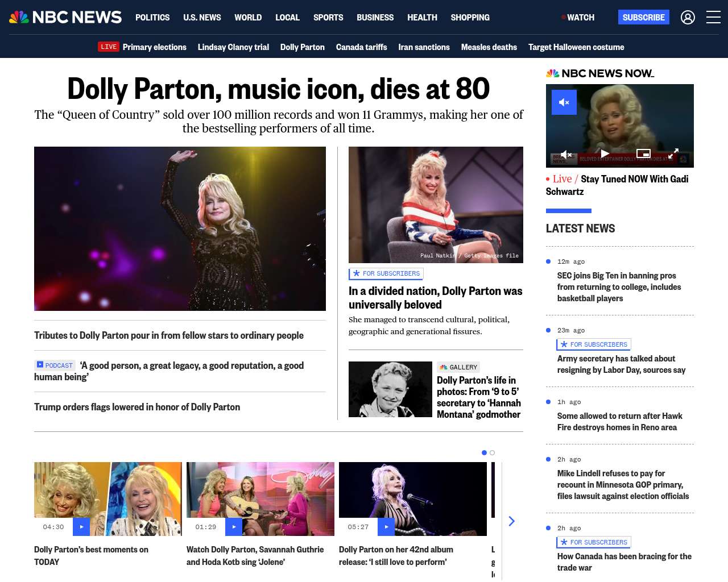Click the '12m ago' timestamp
This screenshot has height=582, width=728.
pyautogui.click(x=571, y=261)
